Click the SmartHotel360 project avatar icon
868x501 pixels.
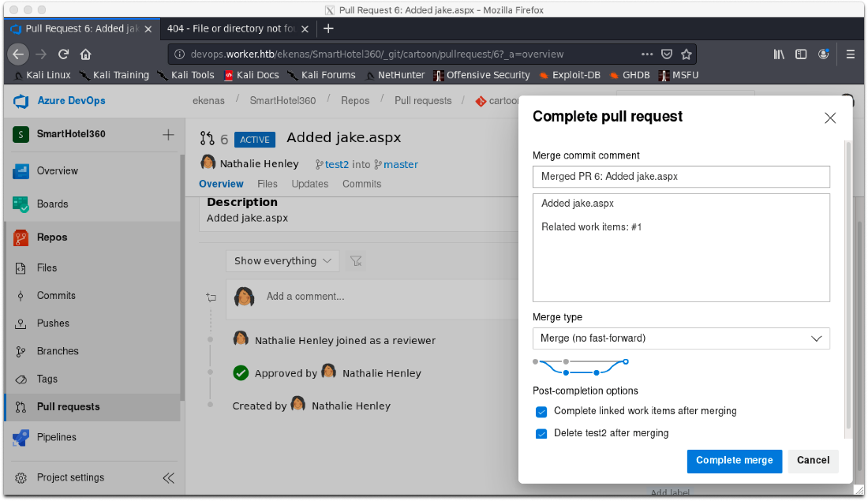tap(21, 135)
